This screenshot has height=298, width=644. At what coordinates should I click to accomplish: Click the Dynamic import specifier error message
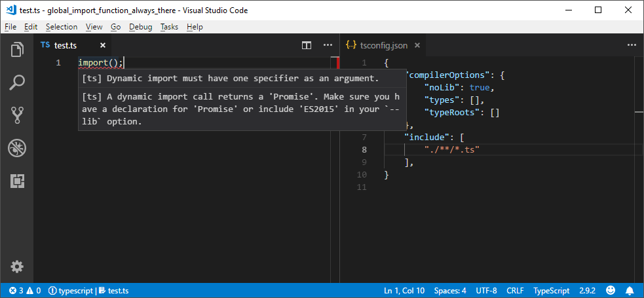231,79
